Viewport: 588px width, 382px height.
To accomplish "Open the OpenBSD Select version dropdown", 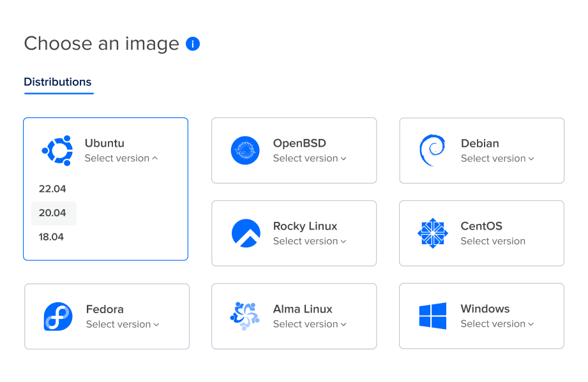I will (310, 158).
